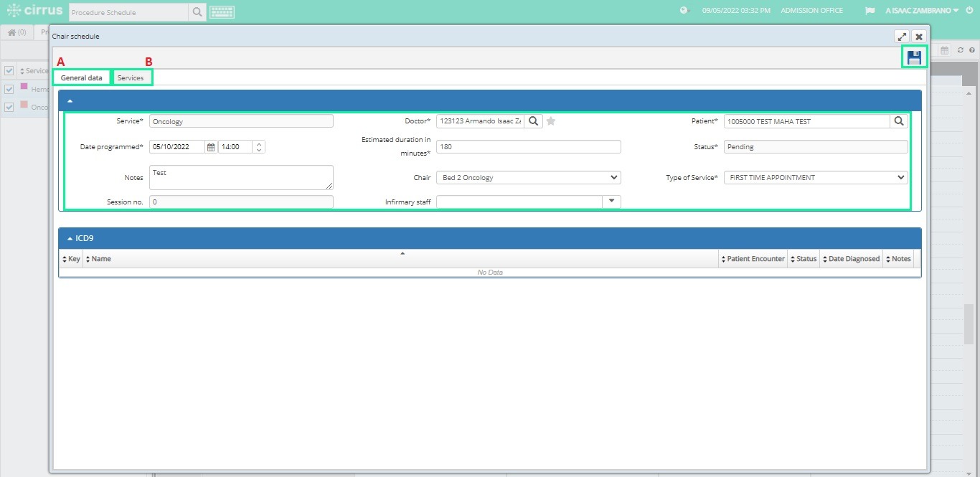Click the on-screen keyboard icon in top bar

(x=222, y=11)
